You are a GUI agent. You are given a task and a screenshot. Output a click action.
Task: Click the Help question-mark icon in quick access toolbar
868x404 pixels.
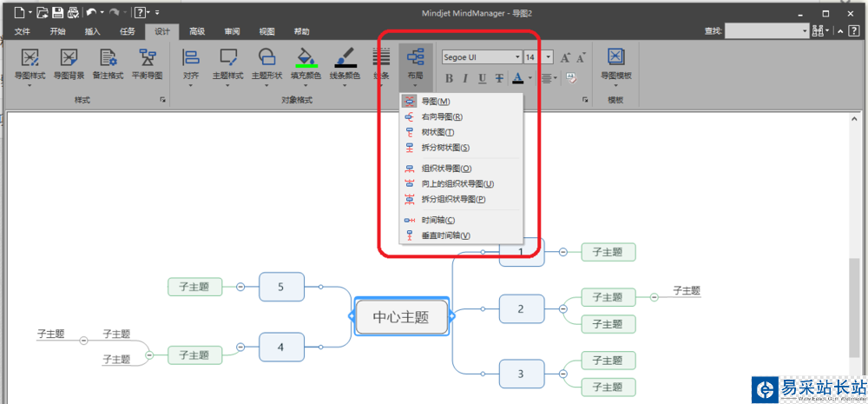click(141, 11)
